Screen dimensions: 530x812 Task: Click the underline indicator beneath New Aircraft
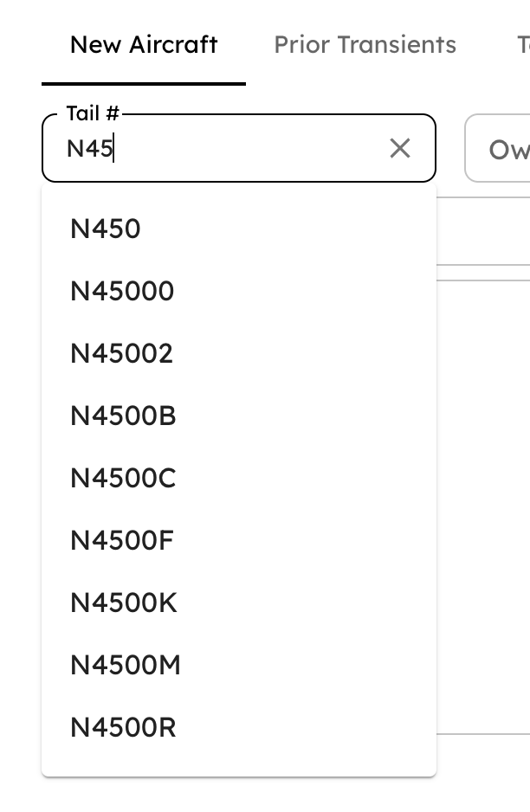coord(144,83)
